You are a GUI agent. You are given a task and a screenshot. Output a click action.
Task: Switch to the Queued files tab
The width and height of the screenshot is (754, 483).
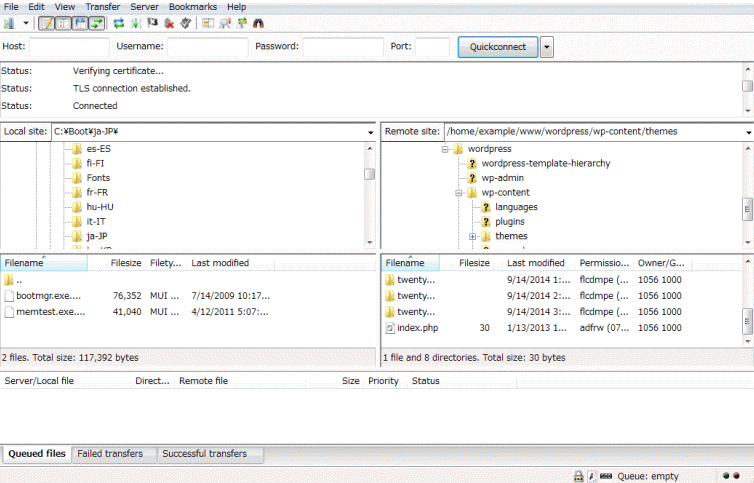point(37,454)
